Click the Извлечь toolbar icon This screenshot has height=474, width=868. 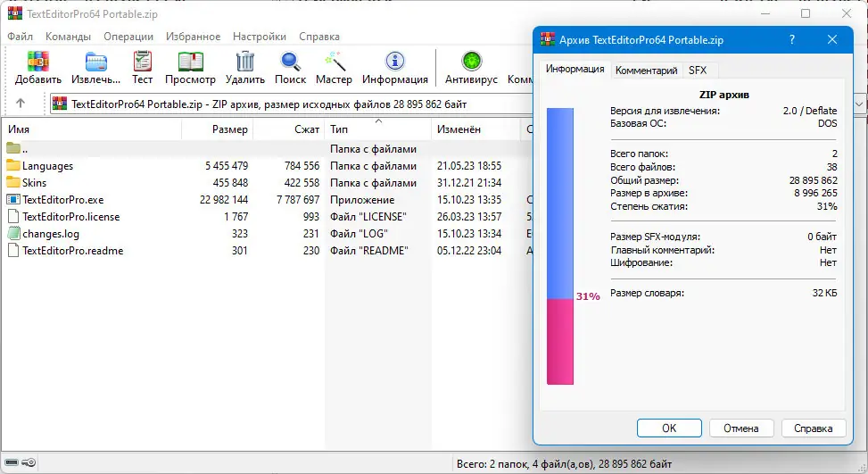coord(95,62)
